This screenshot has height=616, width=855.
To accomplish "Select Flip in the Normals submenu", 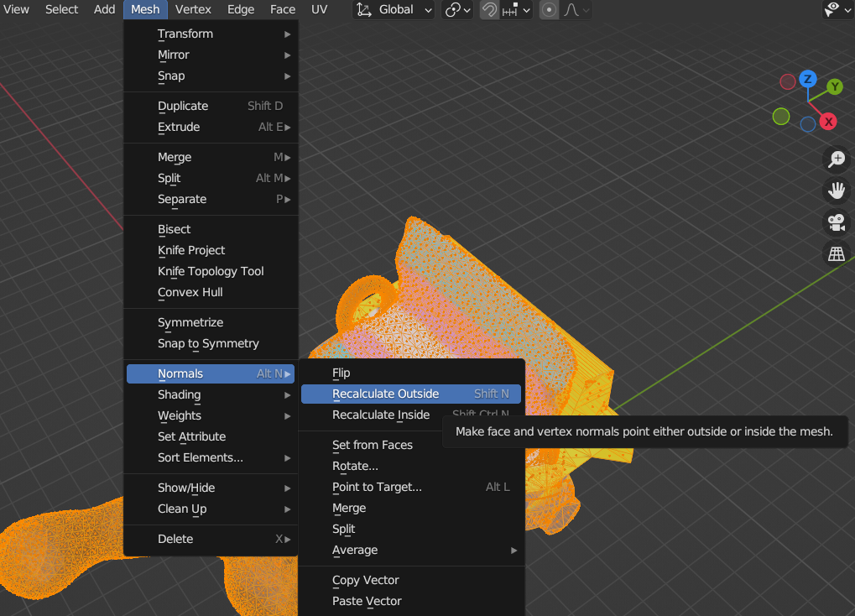I will pyautogui.click(x=341, y=373).
